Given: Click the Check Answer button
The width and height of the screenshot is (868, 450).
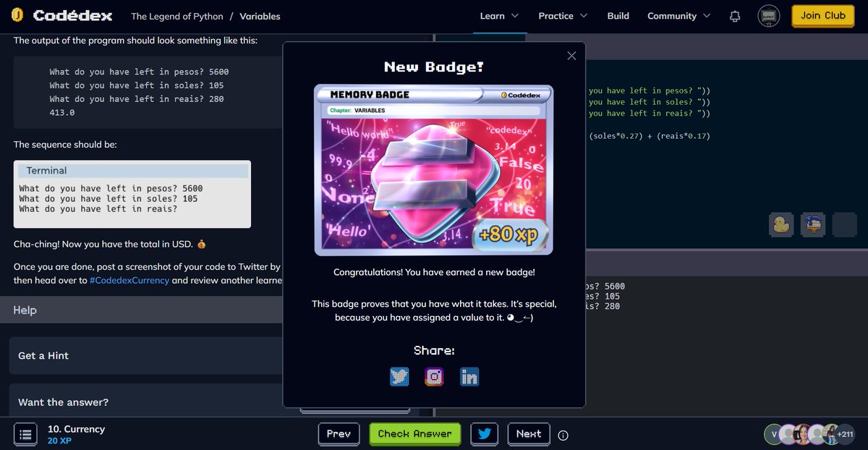Looking at the screenshot, I should coord(414,434).
